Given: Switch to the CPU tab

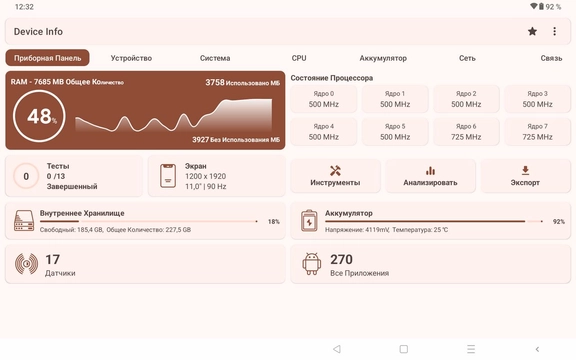Looking at the screenshot, I should (x=299, y=58).
